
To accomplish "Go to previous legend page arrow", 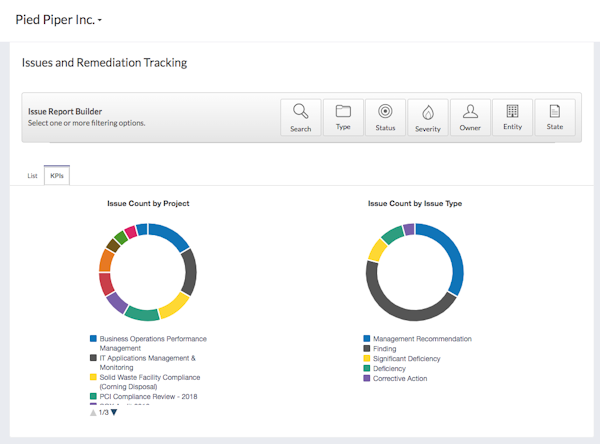I will point(94,412).
